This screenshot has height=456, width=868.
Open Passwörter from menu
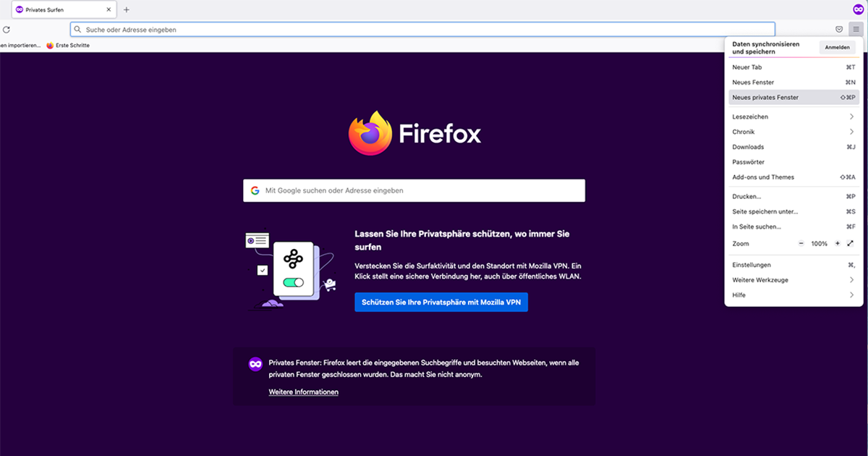(794, 162)
